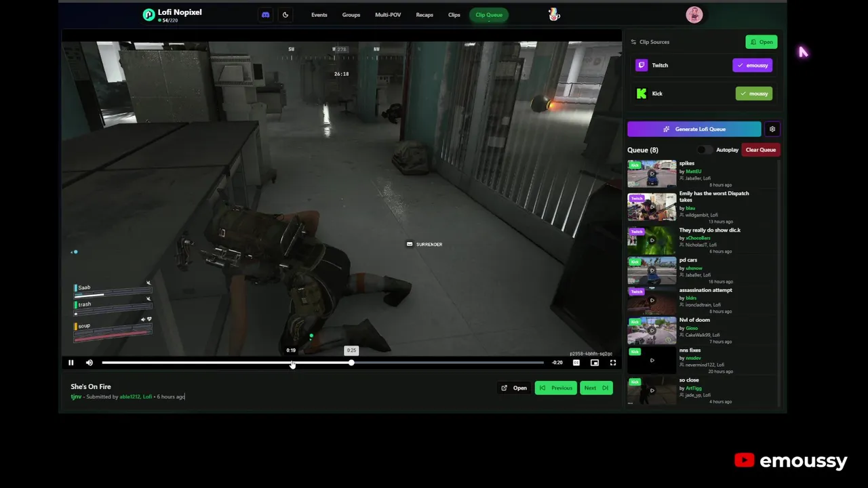The width and height of the screenshot is (868, 488).
Task: Play the 'pd cars' clip thumbnail
Action: pyautogui.click(x=652, y=270)
